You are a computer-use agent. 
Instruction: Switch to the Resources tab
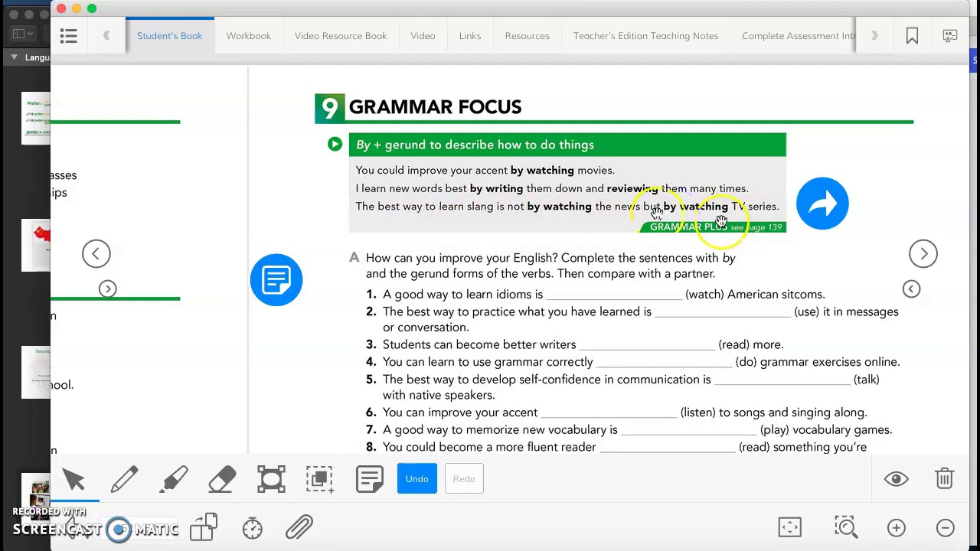tap(528, 36)
